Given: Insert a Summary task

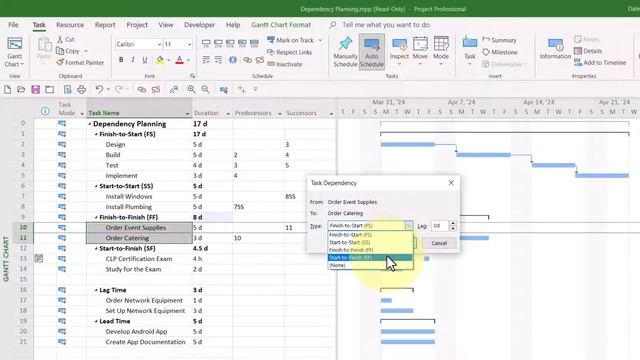Looking at the screenshot, I should pos(499,40).
